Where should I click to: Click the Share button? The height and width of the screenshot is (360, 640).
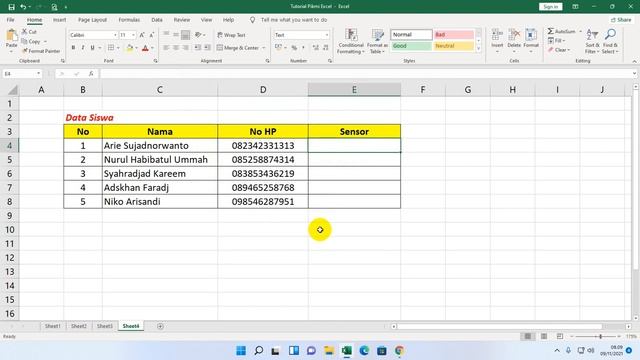click(x=621, y=20)
